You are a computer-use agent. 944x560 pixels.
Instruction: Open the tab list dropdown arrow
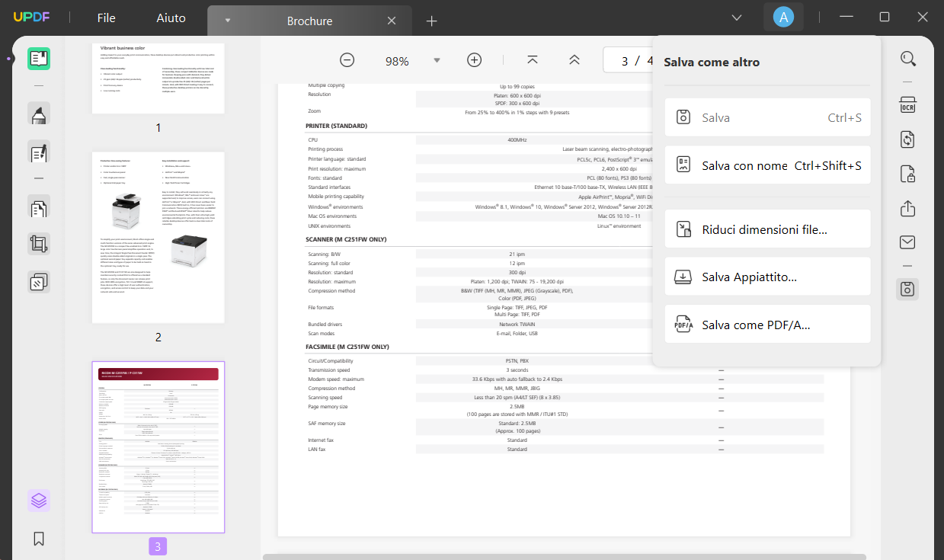click(x=736, y=18)
